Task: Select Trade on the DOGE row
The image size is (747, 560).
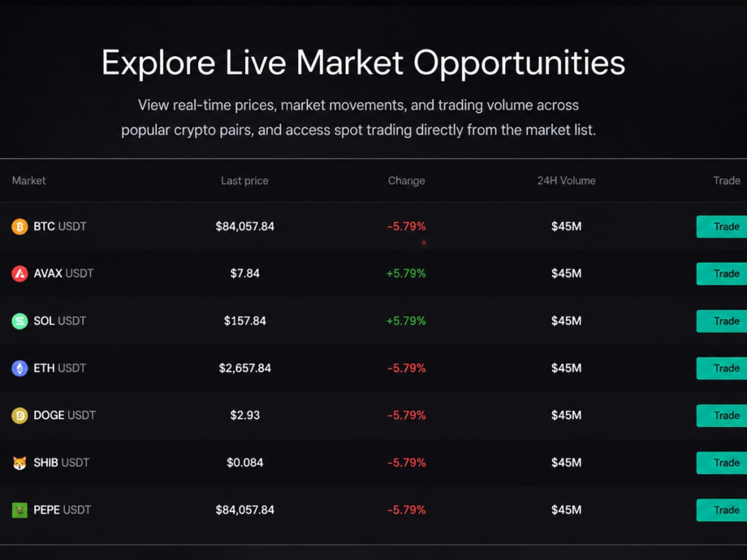Action: point(722,415)
